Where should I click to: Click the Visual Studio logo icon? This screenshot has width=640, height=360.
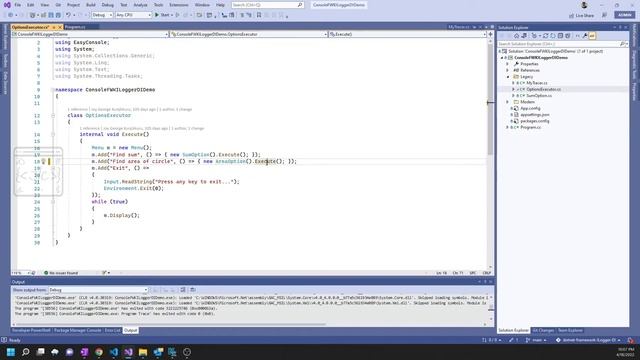(7, 5)
